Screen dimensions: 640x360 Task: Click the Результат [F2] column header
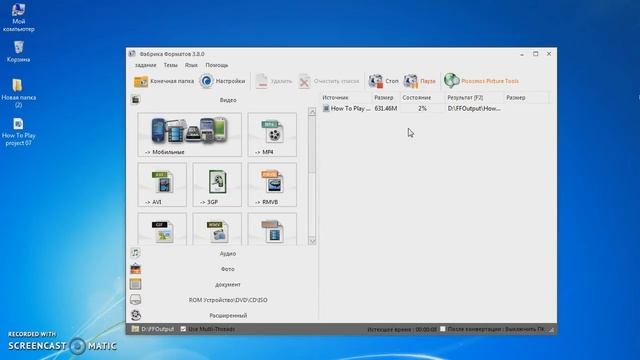coord(474,98)
